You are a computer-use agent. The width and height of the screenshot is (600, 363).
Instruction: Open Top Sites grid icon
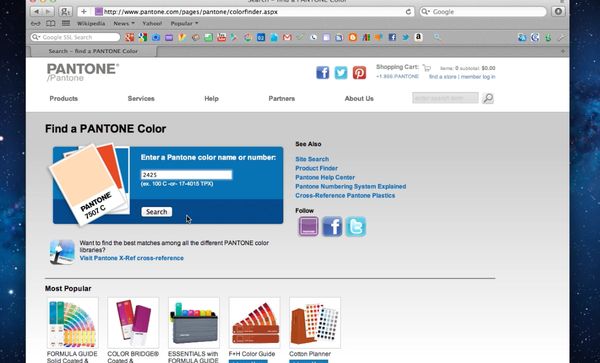66,23
